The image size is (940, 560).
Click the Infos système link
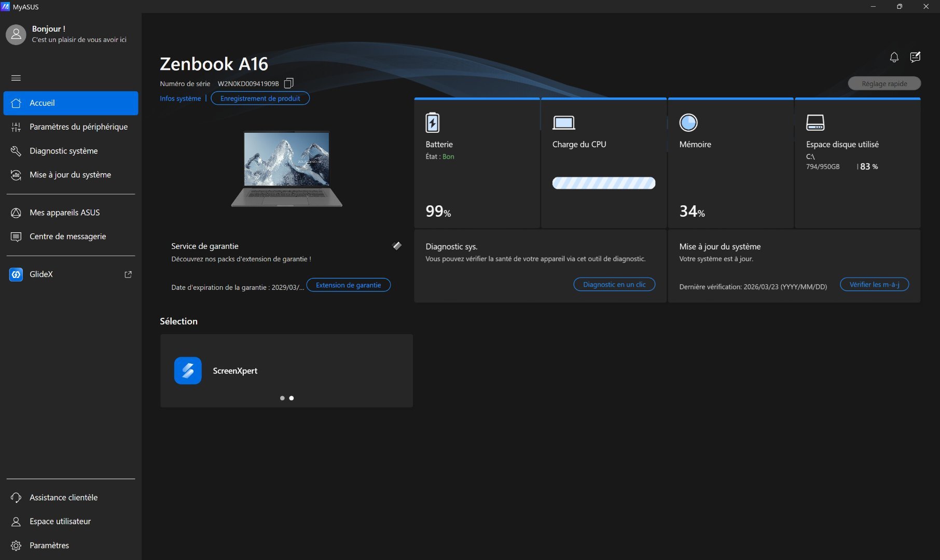click(180, 99)
